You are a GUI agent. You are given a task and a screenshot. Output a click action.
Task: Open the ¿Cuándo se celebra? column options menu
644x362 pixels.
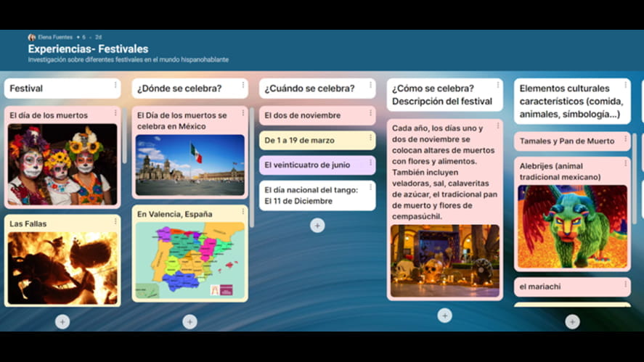tap(370, 86)
